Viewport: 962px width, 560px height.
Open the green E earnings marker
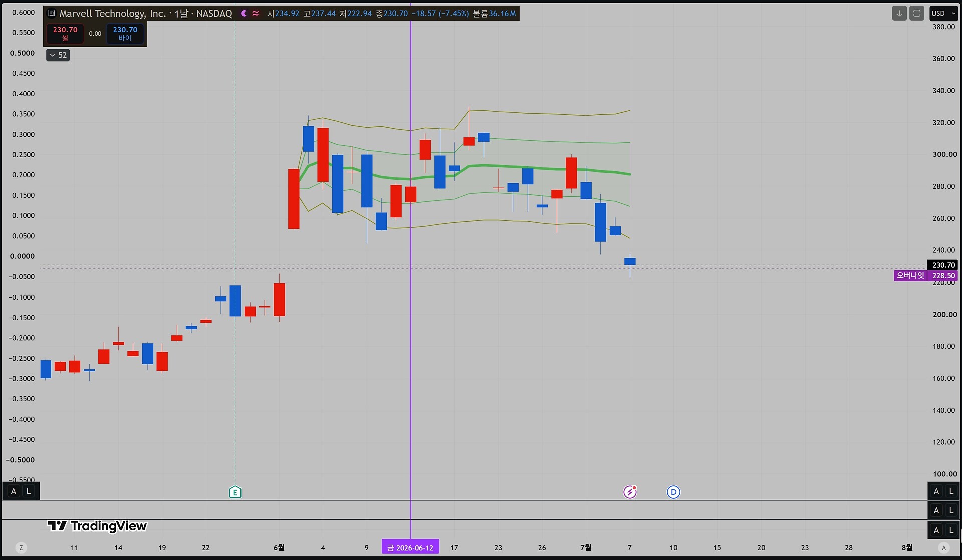pyautogui.click(x=235, y=492)
